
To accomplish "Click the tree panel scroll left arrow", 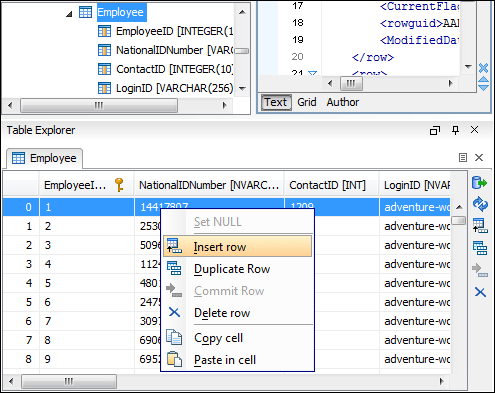I will [10, 105].
